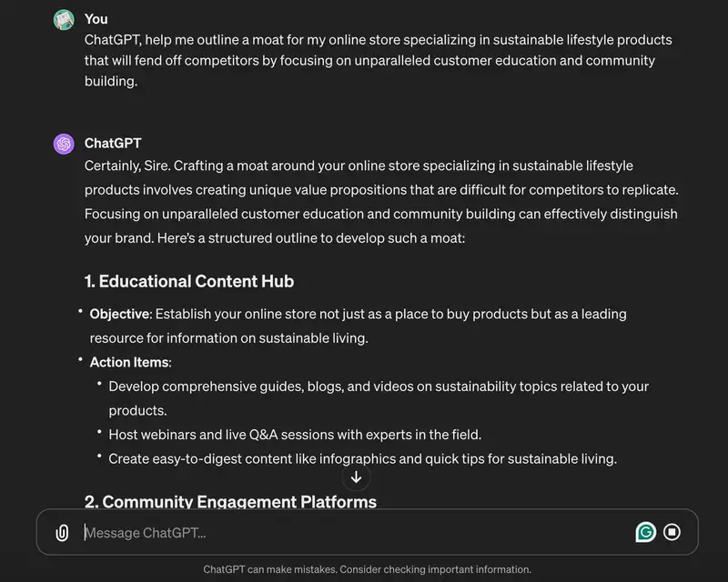Click the paperclip attach file icon

click(x=62, y=532)
